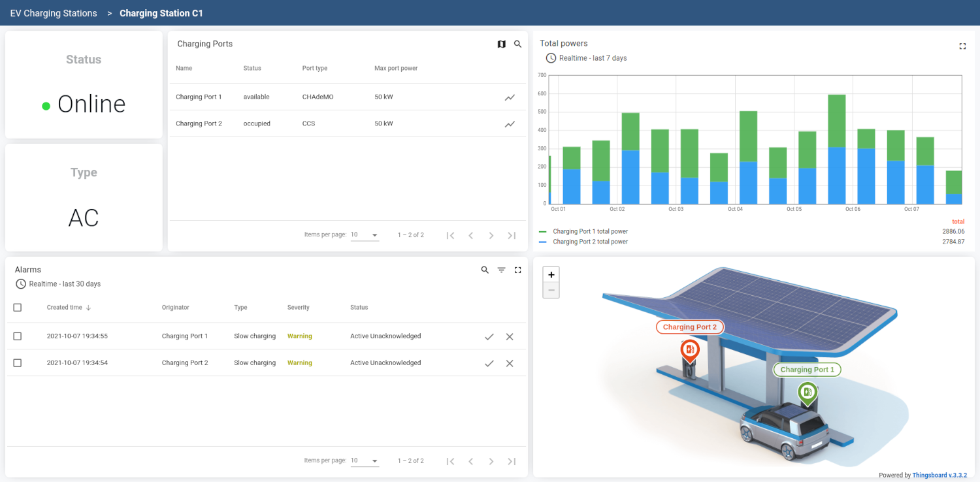
Task: Check the Charging Port 2 alarm checkbox
Action: click(x=18, y=363)
